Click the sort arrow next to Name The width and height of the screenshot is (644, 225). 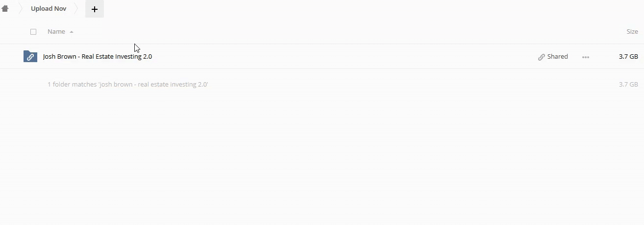pos(72,32)
